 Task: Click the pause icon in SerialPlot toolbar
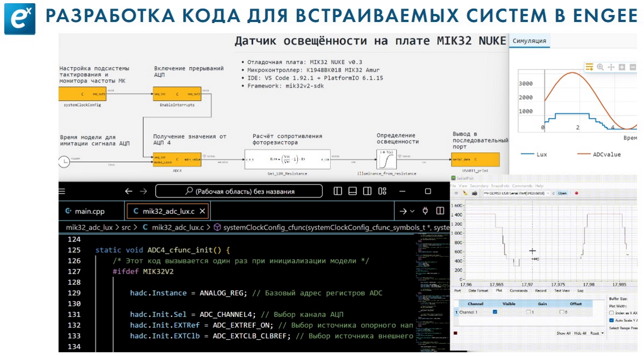click(456, 193)
